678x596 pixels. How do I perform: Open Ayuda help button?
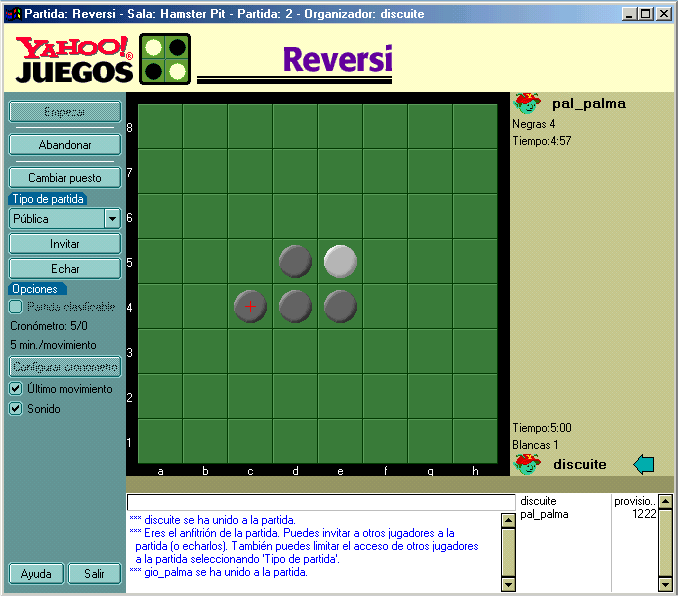(x=37, y=574)
